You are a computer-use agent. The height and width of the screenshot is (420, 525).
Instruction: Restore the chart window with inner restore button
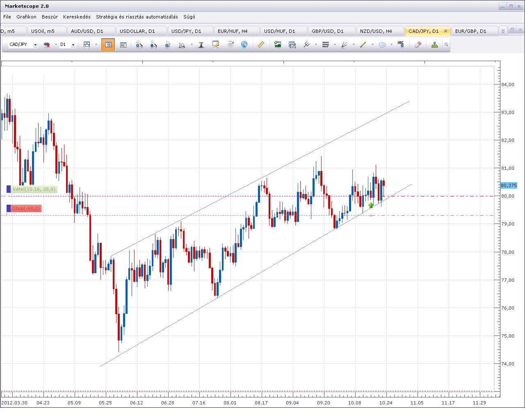click(x=511, y=30)
